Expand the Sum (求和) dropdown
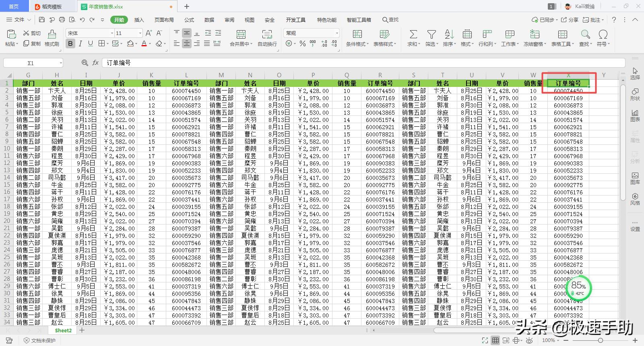Screen dimensions: 644x346 (x=419, y=44)
